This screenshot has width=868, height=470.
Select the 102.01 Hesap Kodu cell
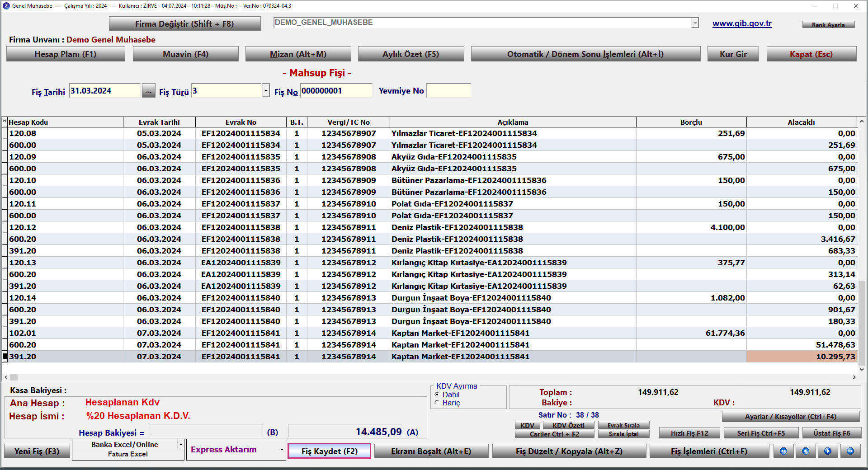pyautogui.click(x=65, y=333)
